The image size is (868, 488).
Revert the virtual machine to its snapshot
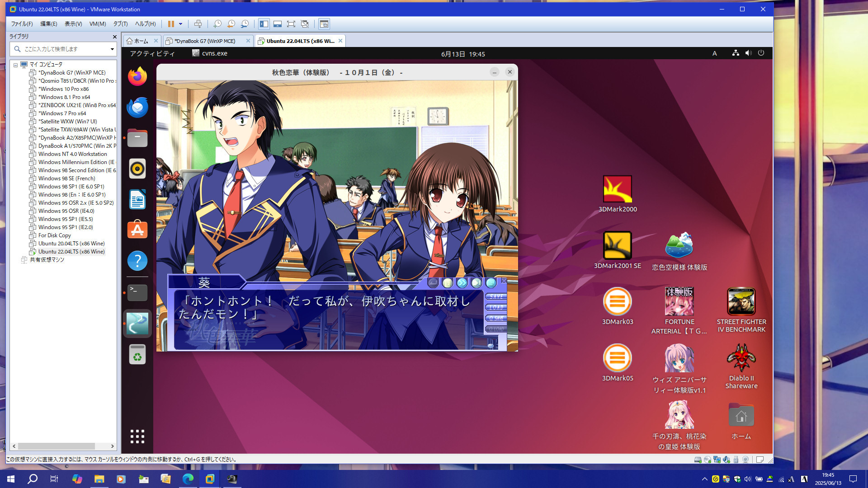[x=231, y=24]
